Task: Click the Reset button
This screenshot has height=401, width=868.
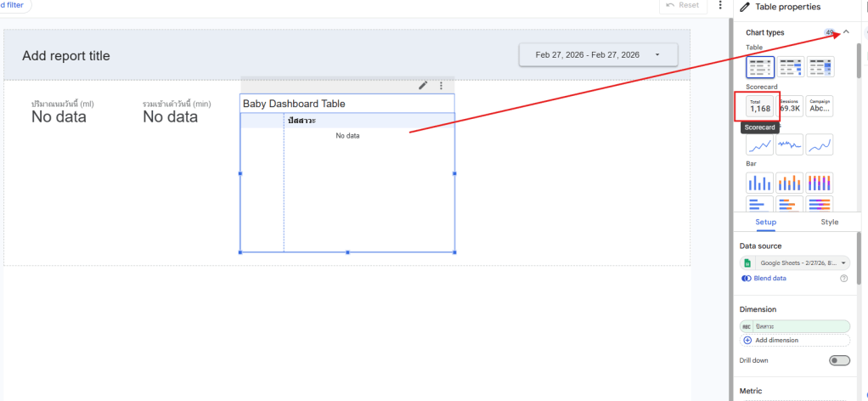Action: (683, 5)
